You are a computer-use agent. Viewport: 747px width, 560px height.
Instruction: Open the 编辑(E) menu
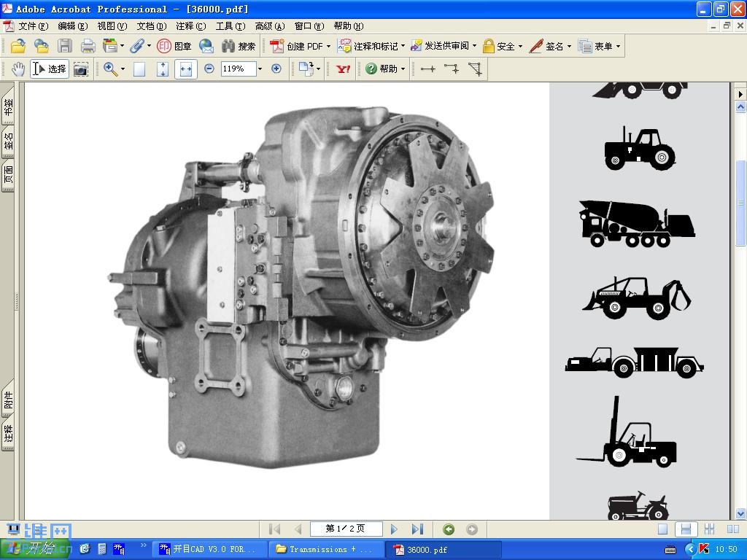(x=73, y=26)
